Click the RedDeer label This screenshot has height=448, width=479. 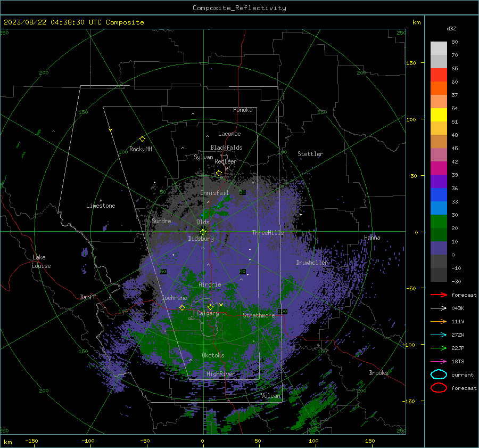(x=226, y=161)
